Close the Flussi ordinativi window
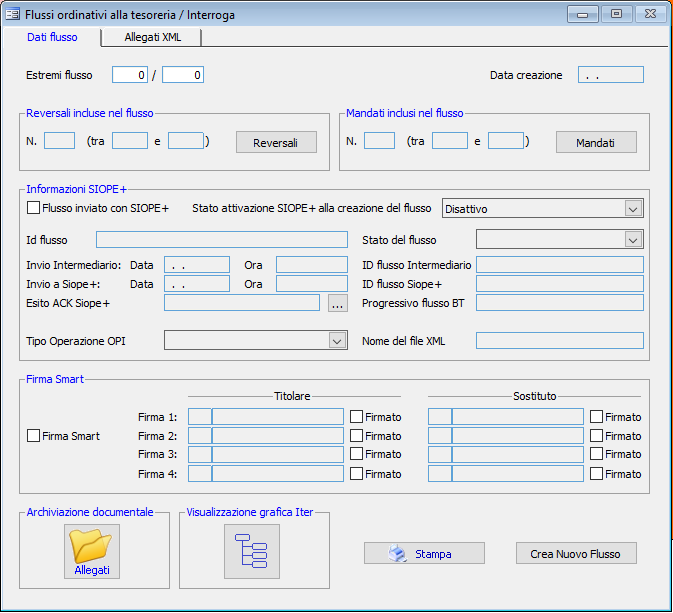The image size is (673, 613). pos(650,15)
